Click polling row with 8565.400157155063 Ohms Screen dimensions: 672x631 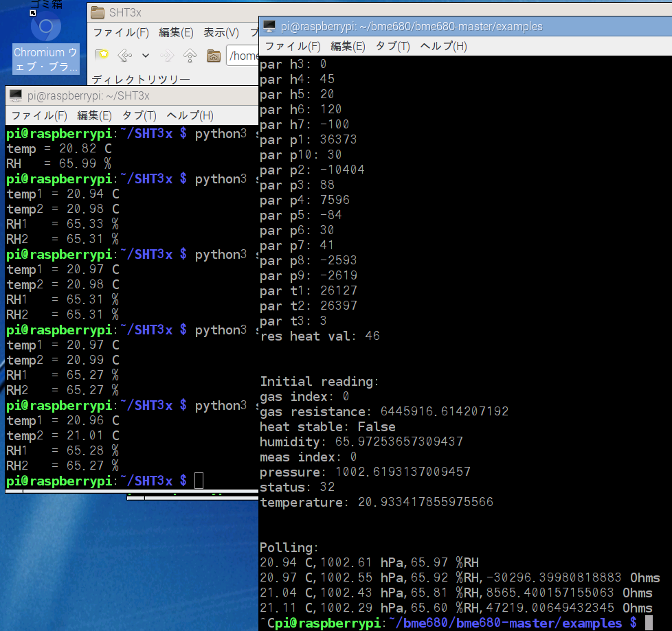456,593
